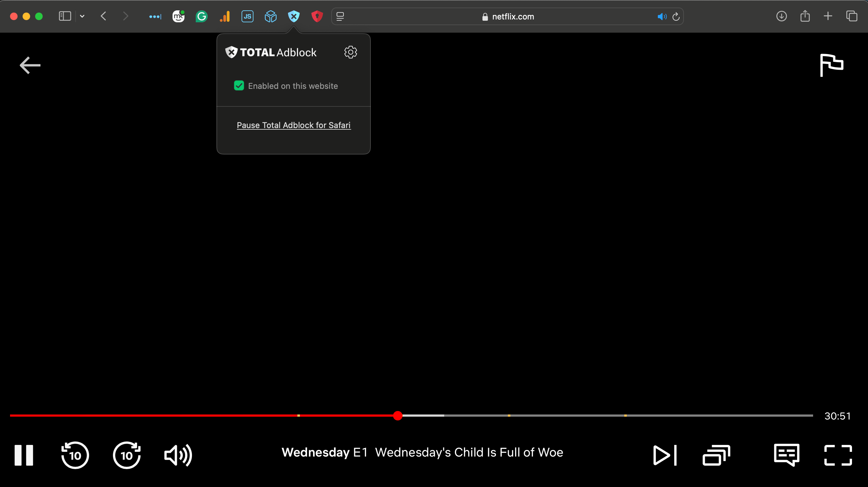
Task: Seek to the second yellow timeline marker
Action: (509, 415)
